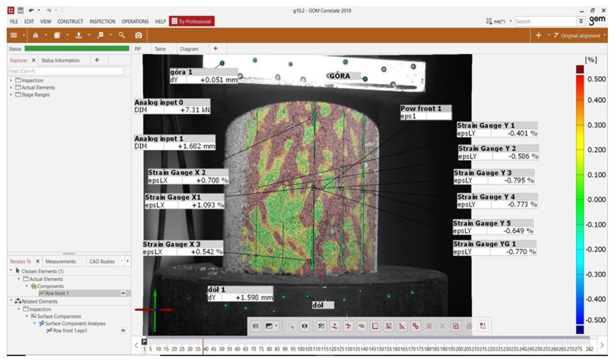Close the Explorer tab with its X

pyautogui.click(x=34, y=60)
